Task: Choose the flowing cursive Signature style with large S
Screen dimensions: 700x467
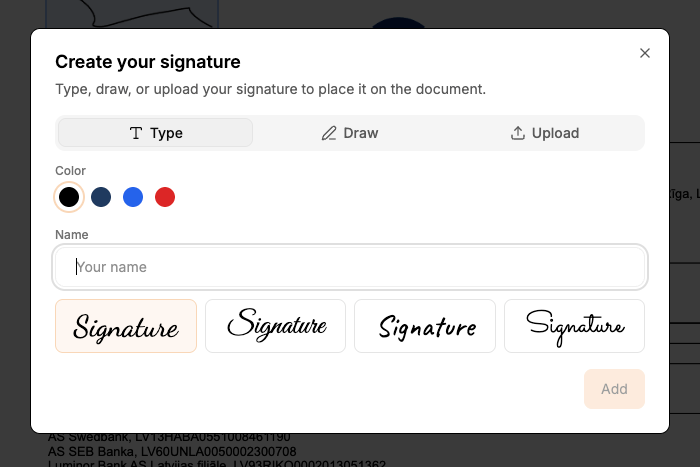Action: (275, 326)
